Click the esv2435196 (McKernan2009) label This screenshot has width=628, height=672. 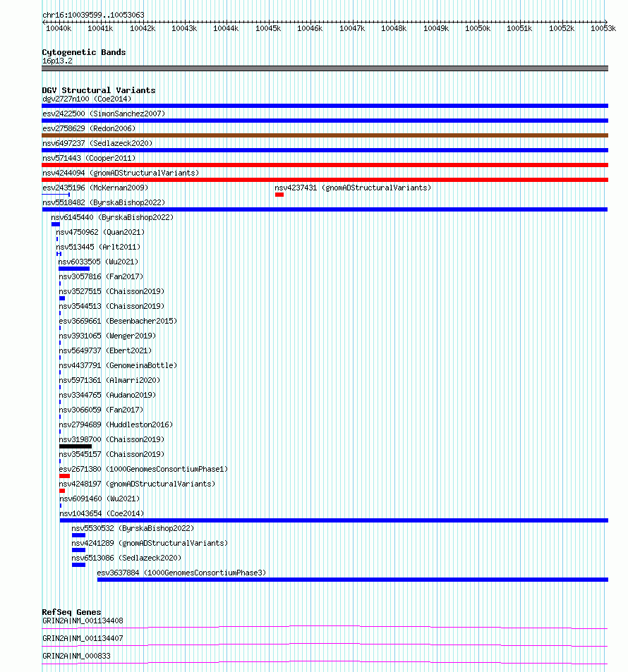[95, 188]
